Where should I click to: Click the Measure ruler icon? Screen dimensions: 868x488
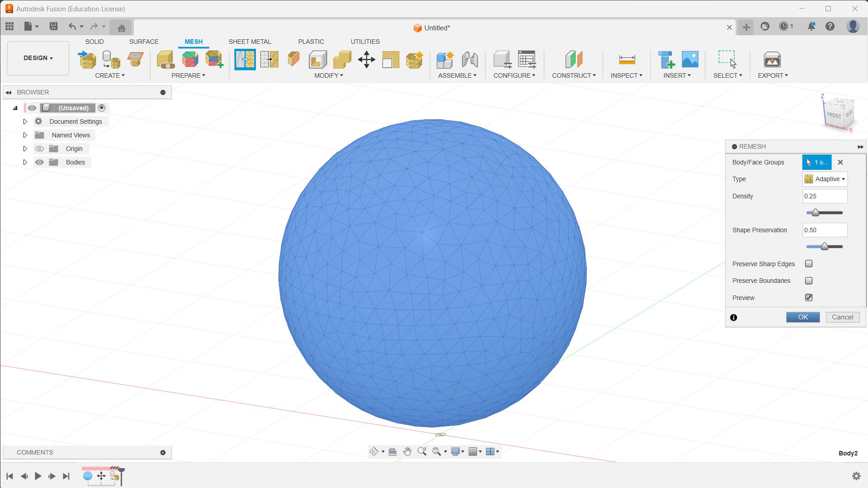point(627,60)
